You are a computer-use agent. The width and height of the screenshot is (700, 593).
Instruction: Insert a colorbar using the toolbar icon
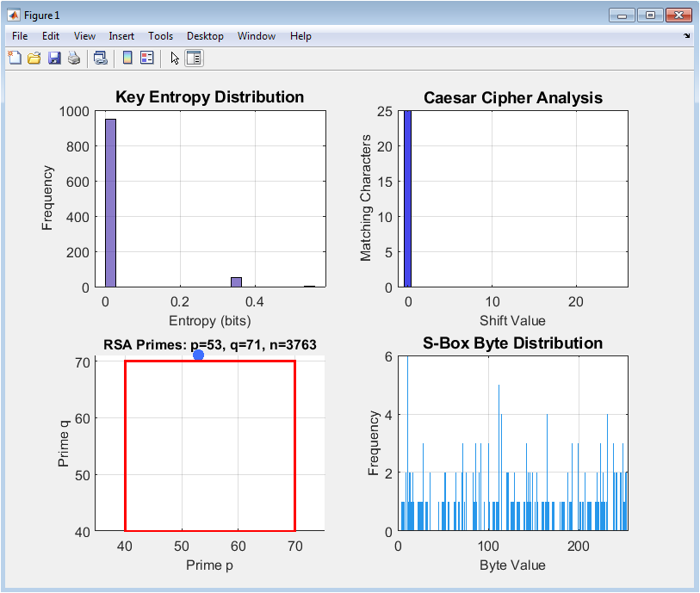click(x=127, y=59)
